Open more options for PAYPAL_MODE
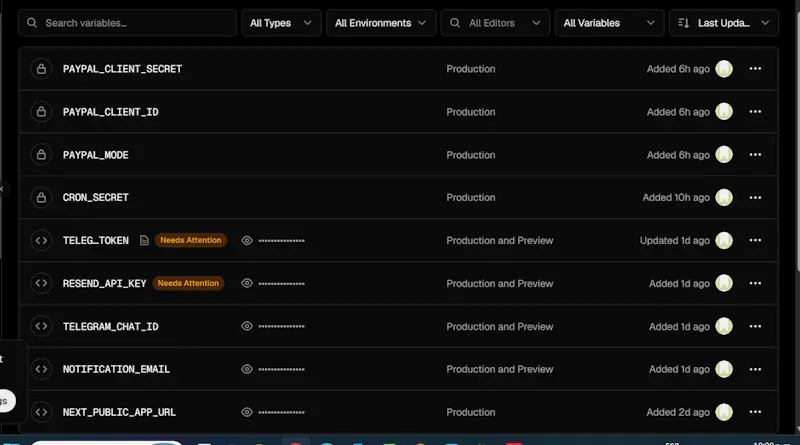 point(755,155)
